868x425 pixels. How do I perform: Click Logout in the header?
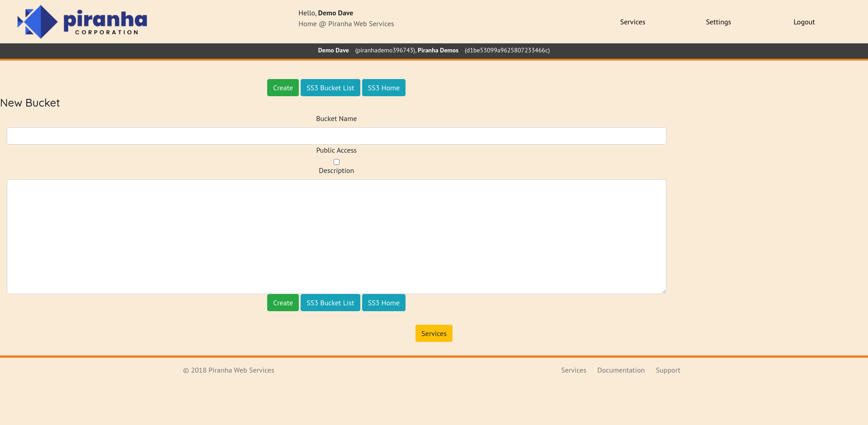[804, 22]
